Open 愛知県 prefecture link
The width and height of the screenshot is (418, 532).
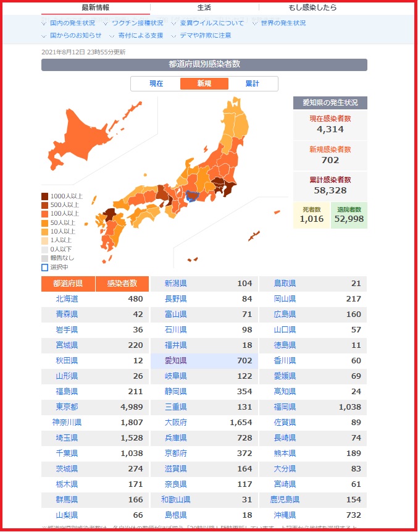(x=175, y=361)
